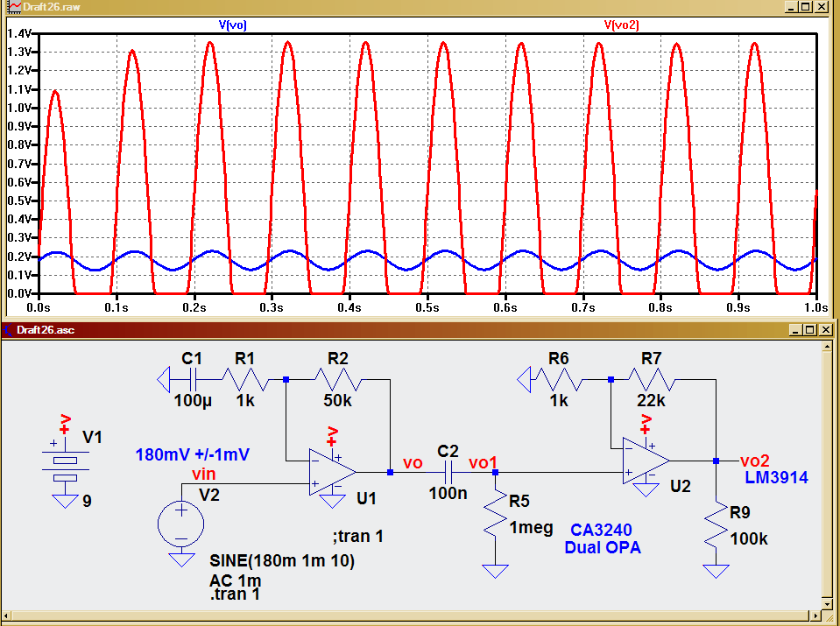Select the U2 op-amp symbol
The width and height of the screenshot is (840, 626).
[x=646, y=461]
